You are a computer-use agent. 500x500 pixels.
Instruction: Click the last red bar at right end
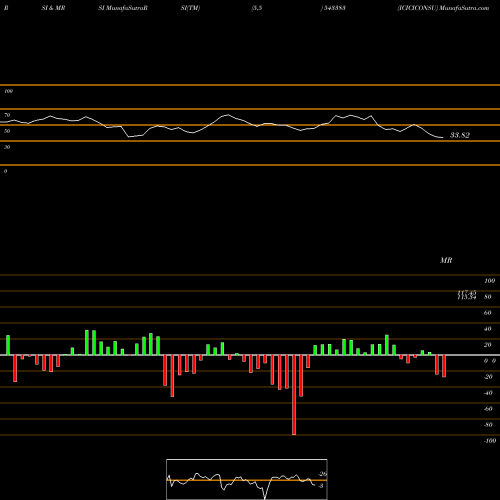(444, 366)
